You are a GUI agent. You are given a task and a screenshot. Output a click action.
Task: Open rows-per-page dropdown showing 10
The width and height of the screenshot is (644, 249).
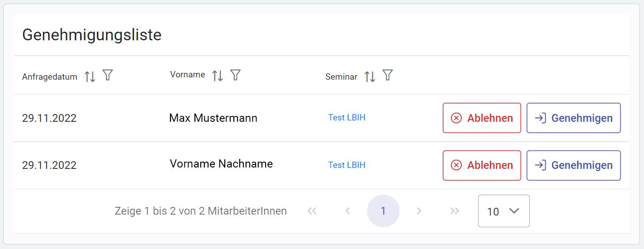[x=504, y=211]
